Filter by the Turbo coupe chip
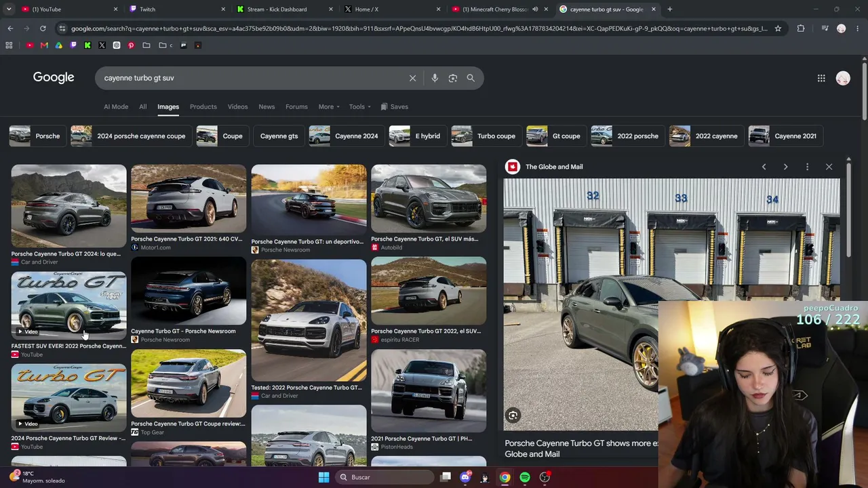The height and width of the screenshot is (488, 868). point(486,136)
